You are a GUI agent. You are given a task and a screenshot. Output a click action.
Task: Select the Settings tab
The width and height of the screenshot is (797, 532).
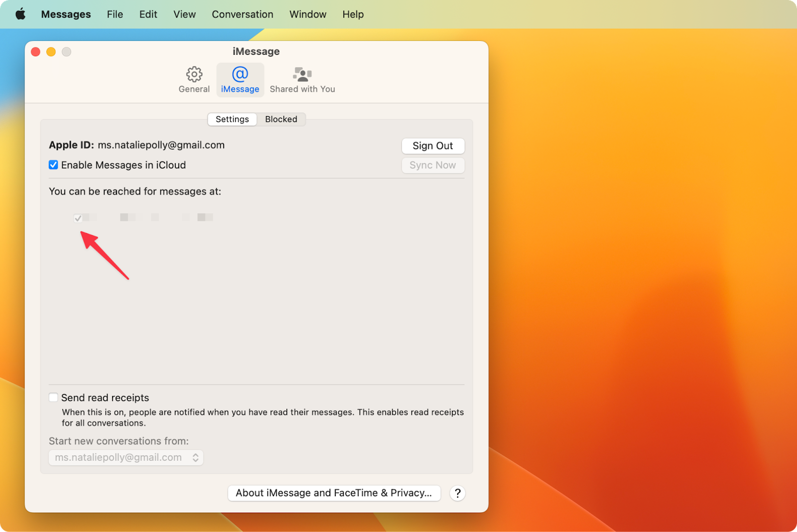click(x=232, y=119)
